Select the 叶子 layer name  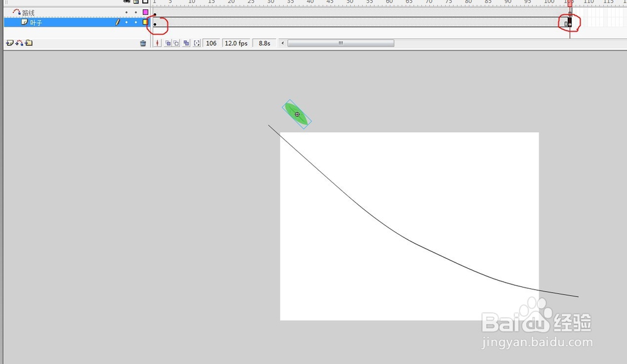tap(36, 23)
